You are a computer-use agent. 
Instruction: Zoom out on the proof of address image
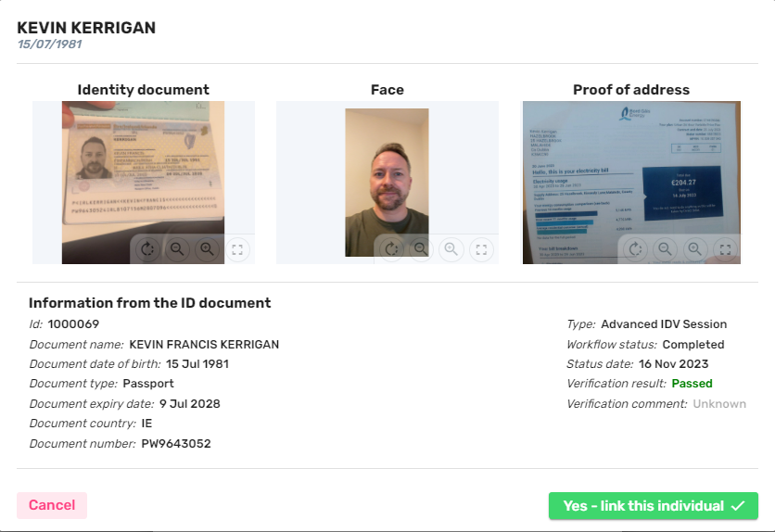pyautogui.click(x=665, y=249)
